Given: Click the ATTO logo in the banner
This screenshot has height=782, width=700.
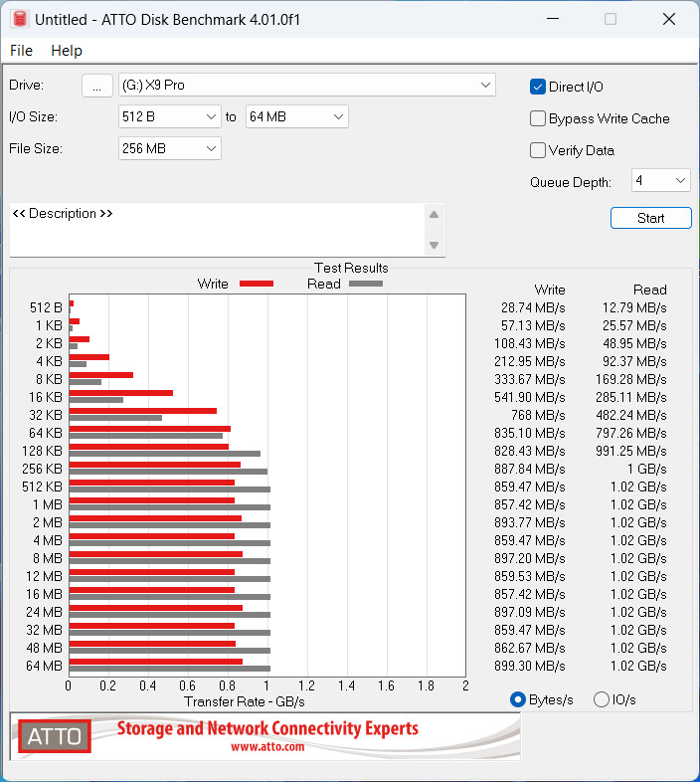Looking at the screenshot, I should 55,736.
